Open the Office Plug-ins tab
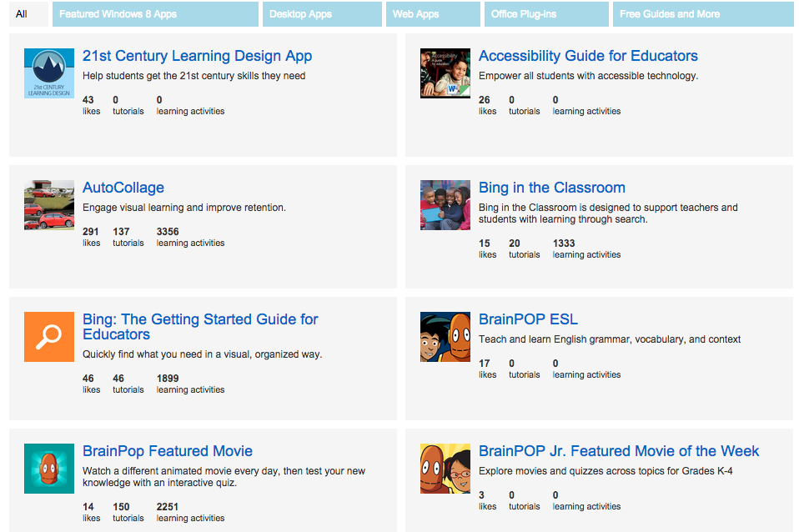The width and height of the screenshot is (799, 532). pos(546,13)
